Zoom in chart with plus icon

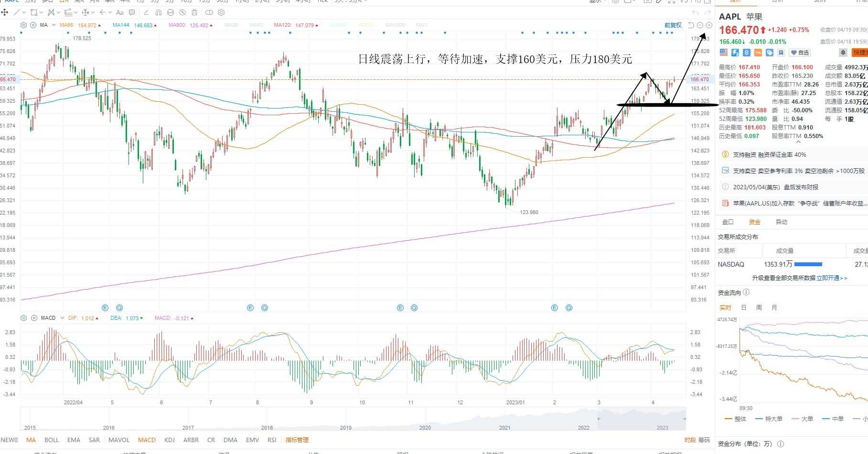click(x=709, y=25)
